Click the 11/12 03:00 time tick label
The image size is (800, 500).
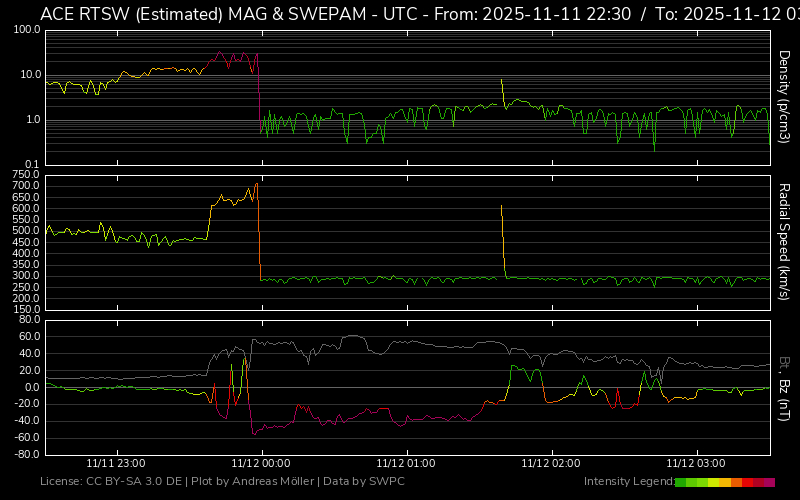697,464
